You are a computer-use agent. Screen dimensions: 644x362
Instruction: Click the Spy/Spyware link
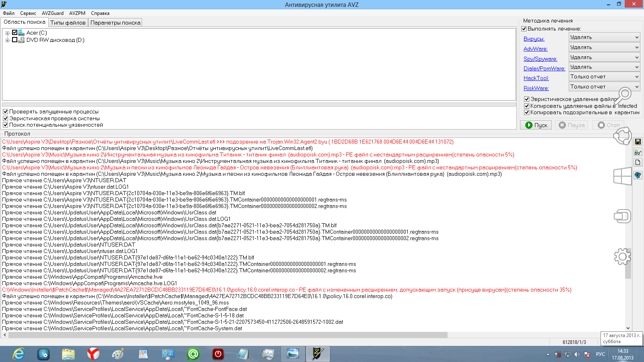(x=541, y=59)
